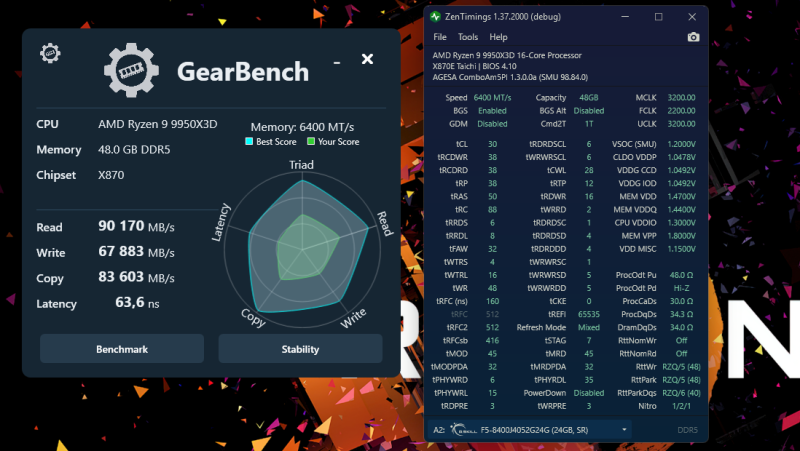Expand the A2 memory module dropdown
800x451 pixels.
pos(624,430)
